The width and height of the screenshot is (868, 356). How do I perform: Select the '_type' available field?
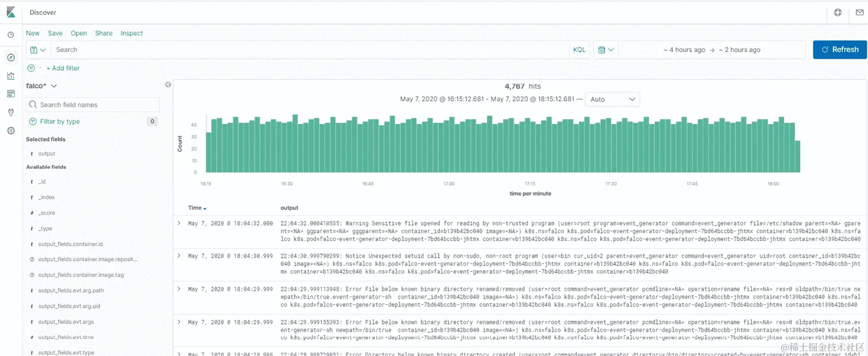coord(45,229)
